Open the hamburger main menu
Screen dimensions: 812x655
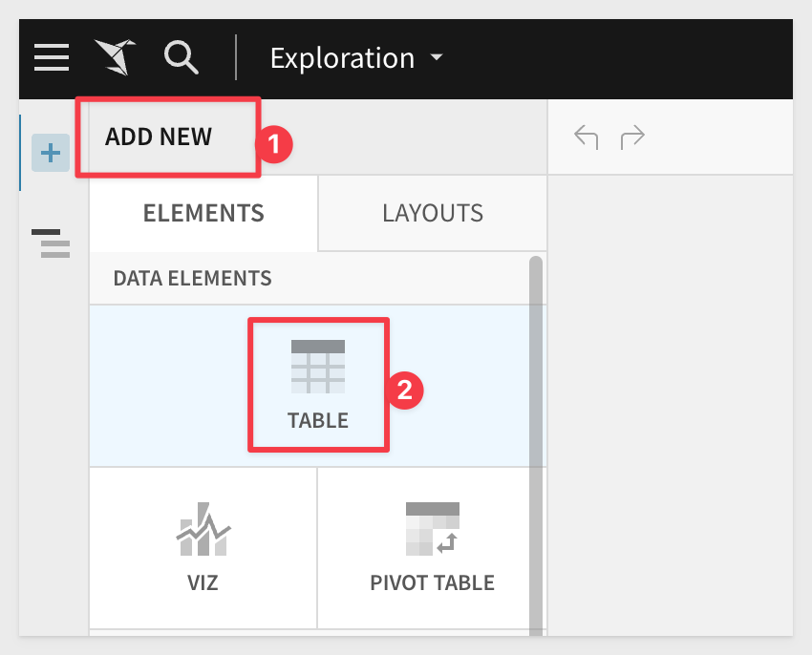52,58
